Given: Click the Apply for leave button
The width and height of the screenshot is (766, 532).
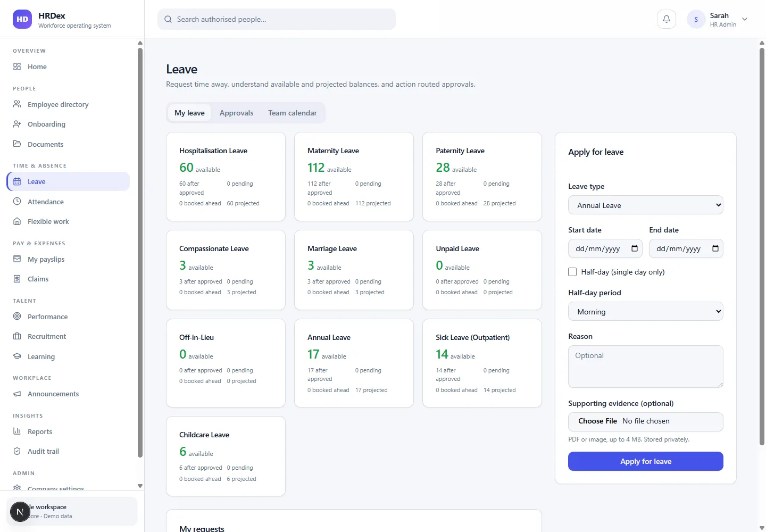Looking at the screenshot, I should click(x=646, y=461).
